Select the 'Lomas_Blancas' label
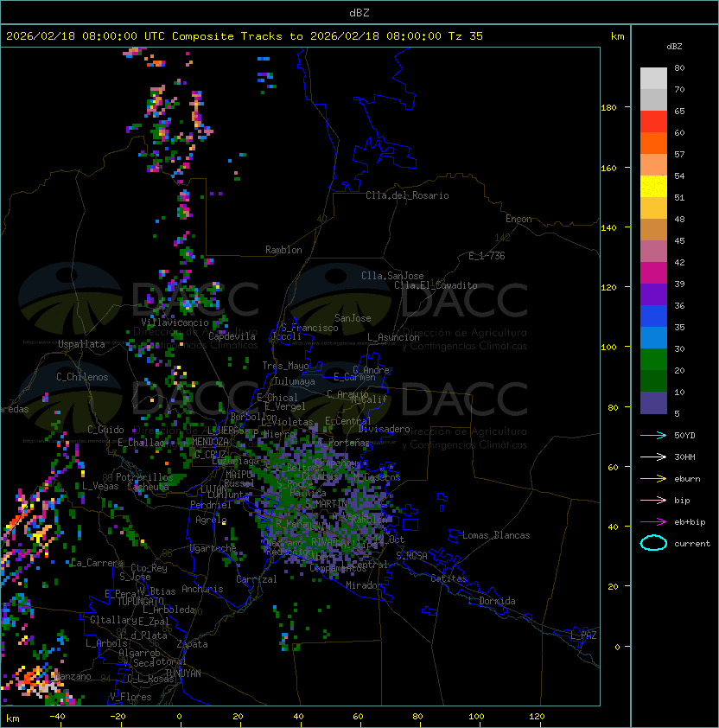This screenshot has width=719, height=728. pos(496,535)
